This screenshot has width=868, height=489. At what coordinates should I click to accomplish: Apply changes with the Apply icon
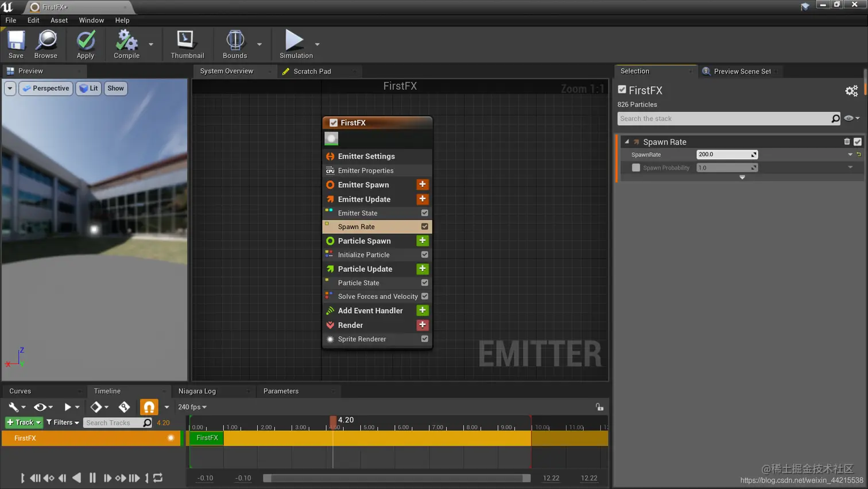tap(86, 44)
